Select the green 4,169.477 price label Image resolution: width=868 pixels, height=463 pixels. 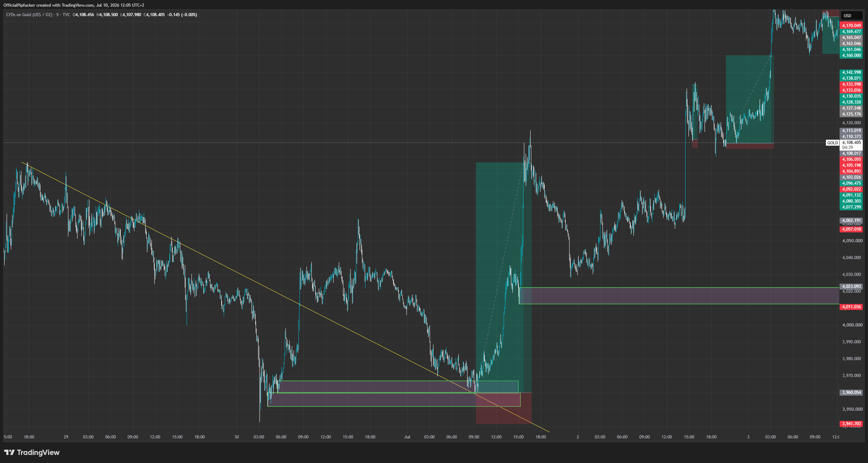click(x=851, y=32)
